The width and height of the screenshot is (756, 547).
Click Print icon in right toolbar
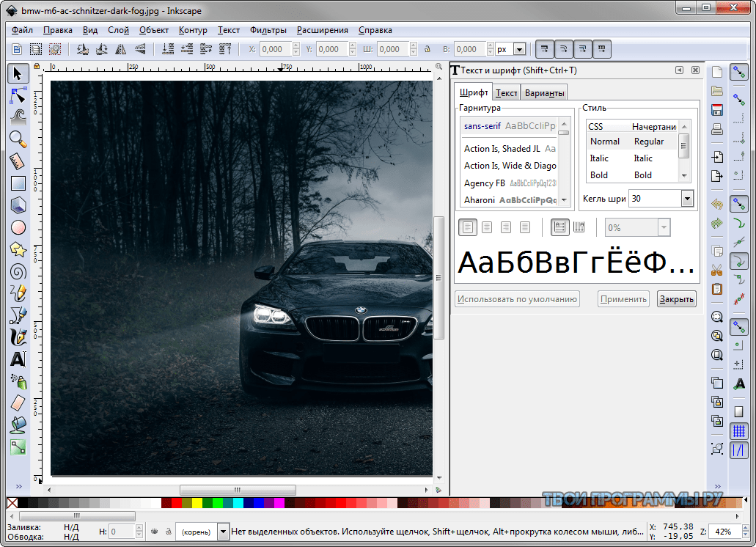coord(717,129)
